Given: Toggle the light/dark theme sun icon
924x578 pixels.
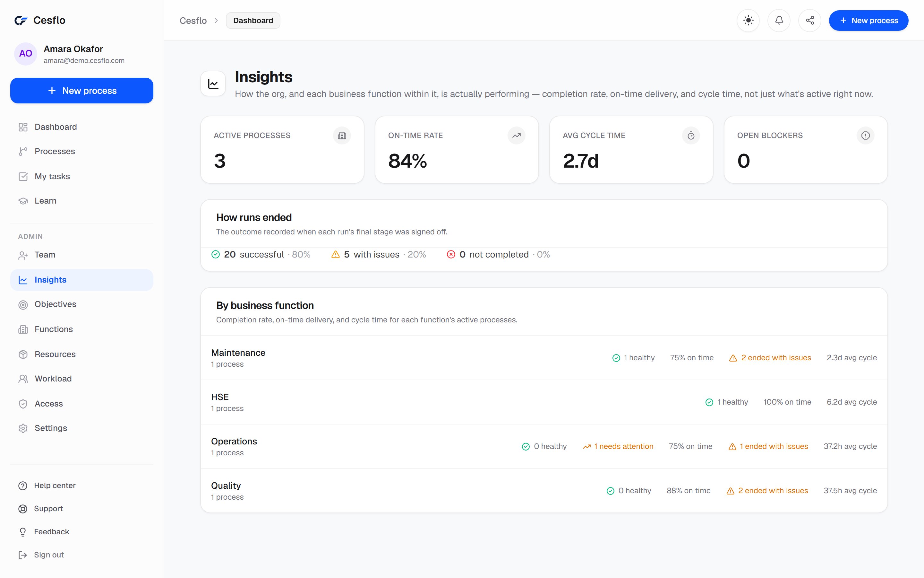Looking at the screenshot, I should (748, 21).
